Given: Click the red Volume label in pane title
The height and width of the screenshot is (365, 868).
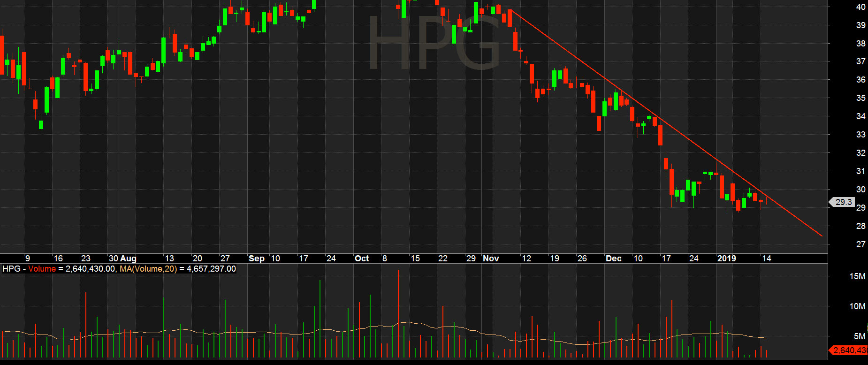Looking at the screenshot, I should pyautogui.click(x=42, y=269).
